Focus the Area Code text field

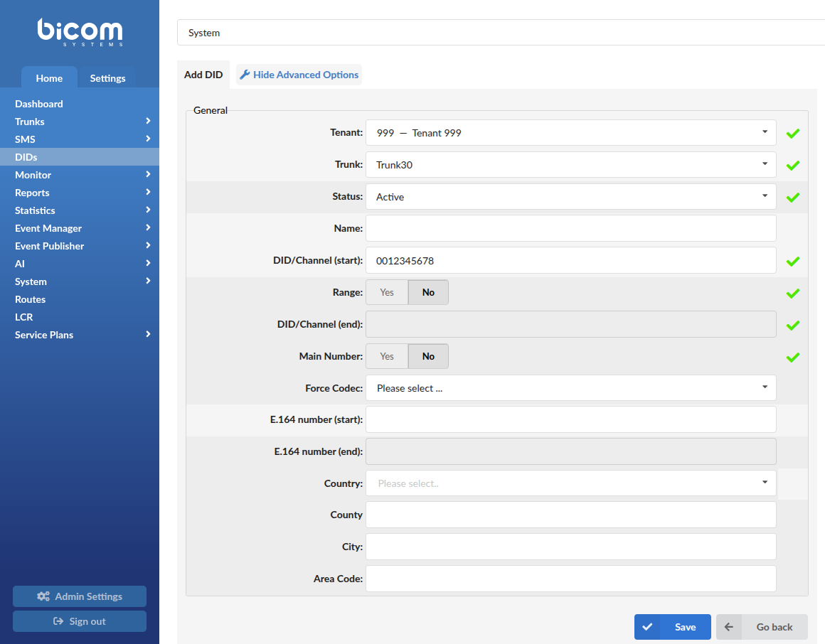(x=570, y=579)
